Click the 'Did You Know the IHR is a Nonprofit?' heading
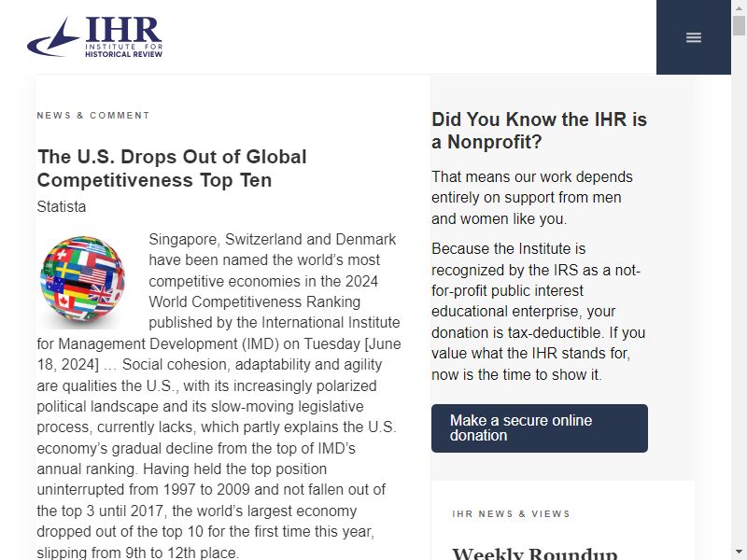Viewport: 747px width, 560px height. click(x=540, y=130)
